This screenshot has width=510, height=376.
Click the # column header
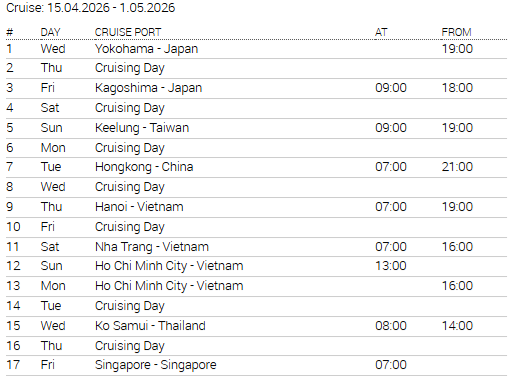(x=10, y=32)
